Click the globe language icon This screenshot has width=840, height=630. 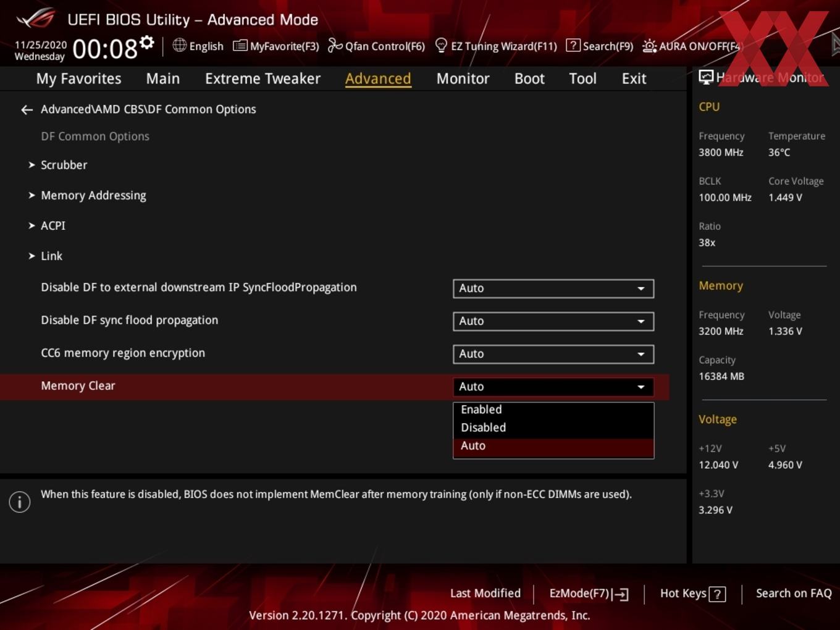click(179, 45)
